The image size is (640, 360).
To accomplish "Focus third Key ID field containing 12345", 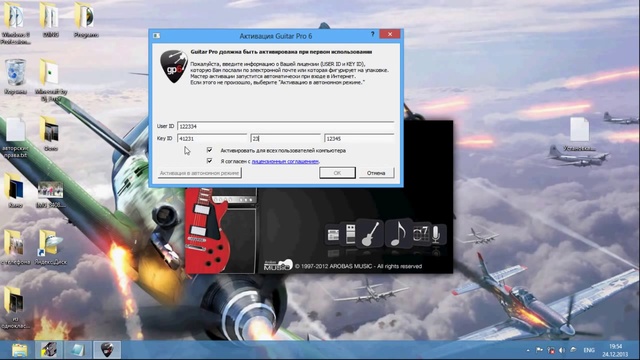I will point(359,138).
